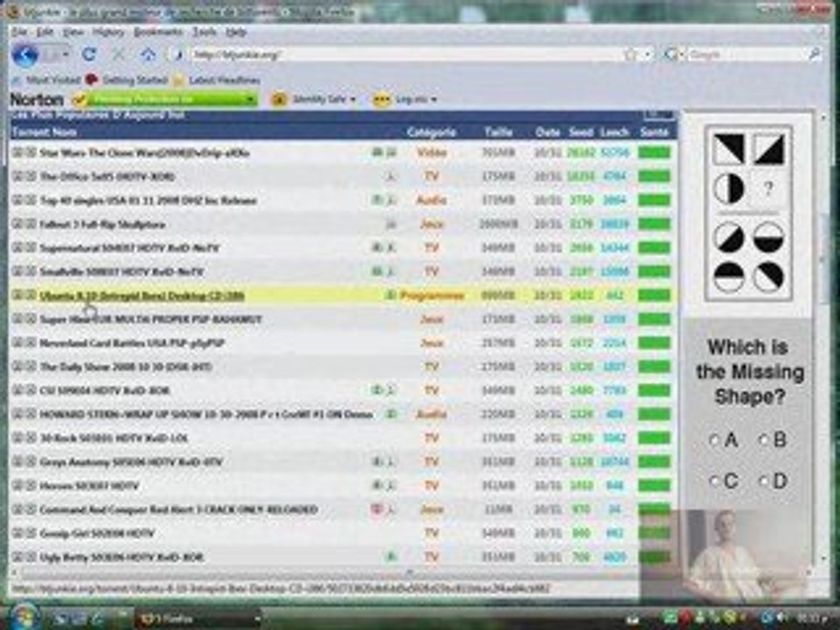Select answer D radio button
The width and height of the screenshot is (840, 630).
(764, 480)
